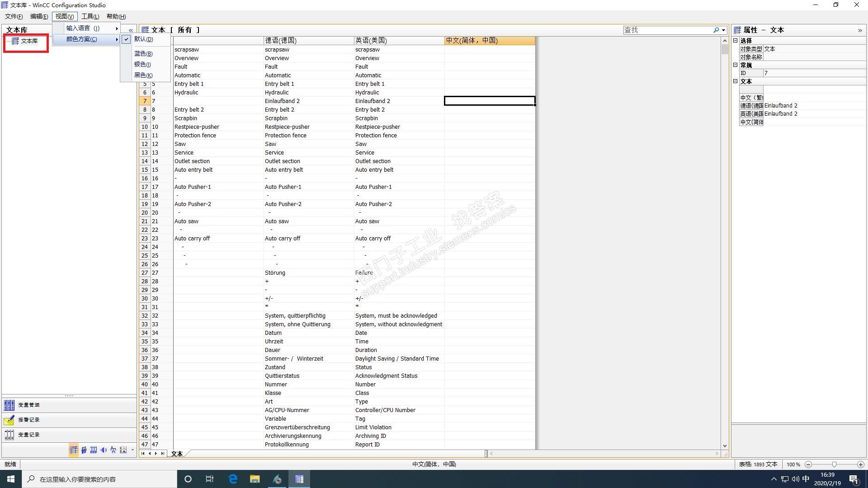Open the navigation bar overflow dropdown arrow

[x=132, y=450]
